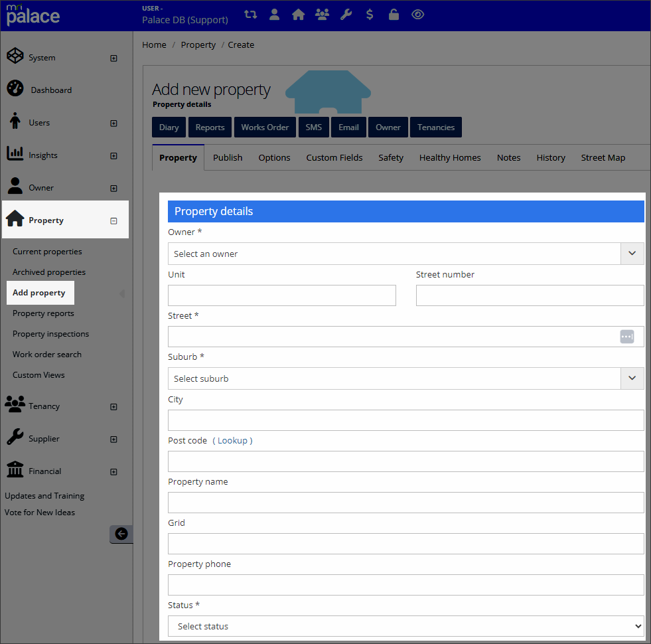Click the Reports button
This screenshot has width=651, height=644.
click(210, 127)
